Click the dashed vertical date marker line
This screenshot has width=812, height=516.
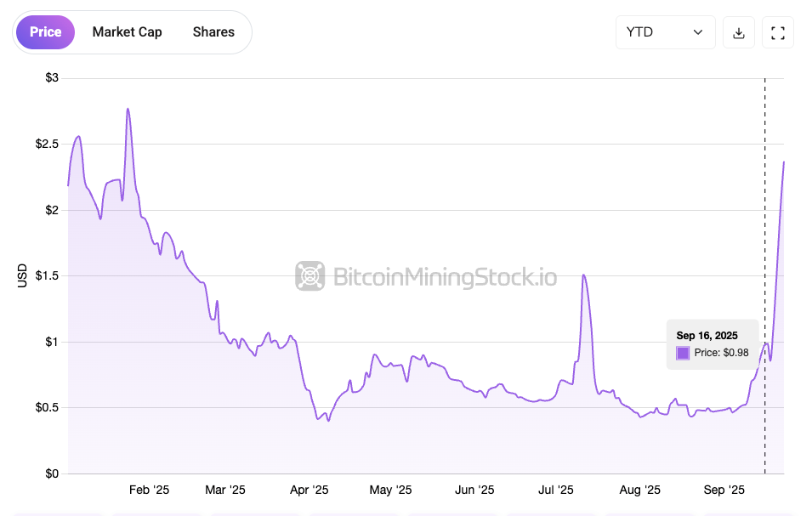point(764,213)
